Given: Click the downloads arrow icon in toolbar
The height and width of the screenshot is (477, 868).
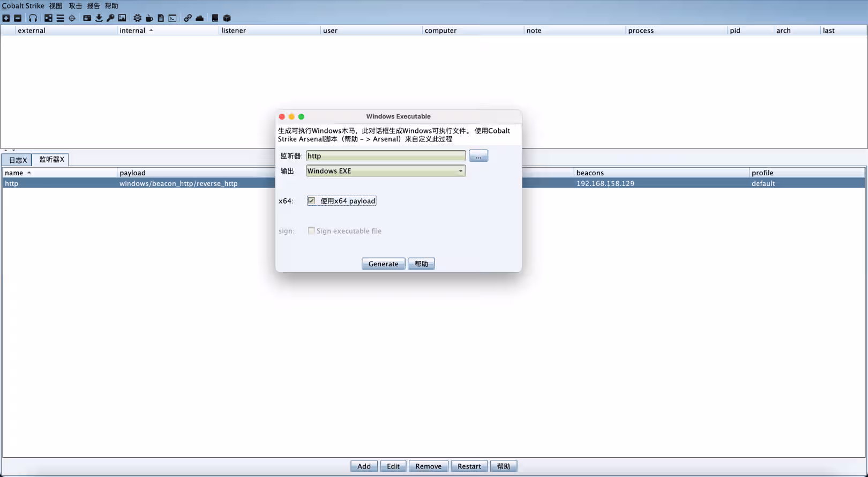Looking at the screenshot, I should pos(99,18).
